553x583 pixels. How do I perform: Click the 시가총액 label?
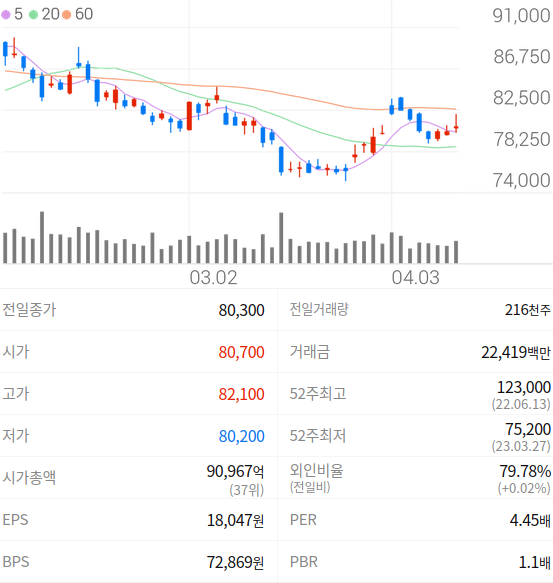click(x=29, y=477)
